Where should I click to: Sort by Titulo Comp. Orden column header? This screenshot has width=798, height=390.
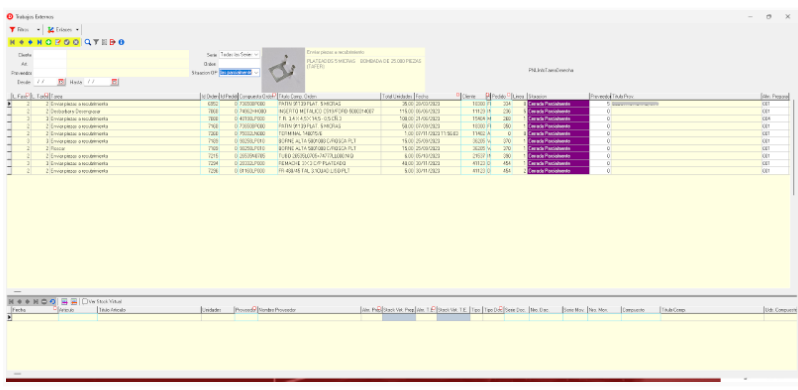pos(328,96)
